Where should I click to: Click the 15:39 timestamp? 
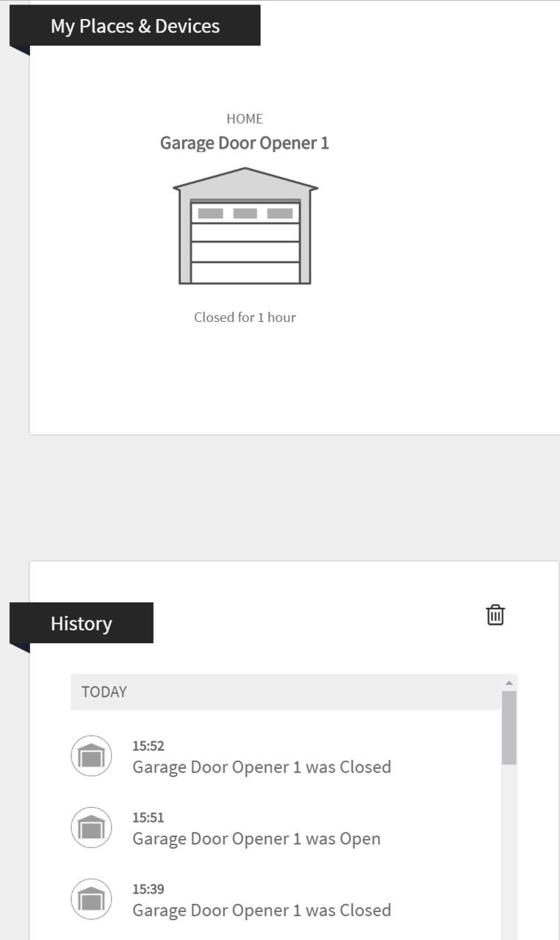click(148, 889)
